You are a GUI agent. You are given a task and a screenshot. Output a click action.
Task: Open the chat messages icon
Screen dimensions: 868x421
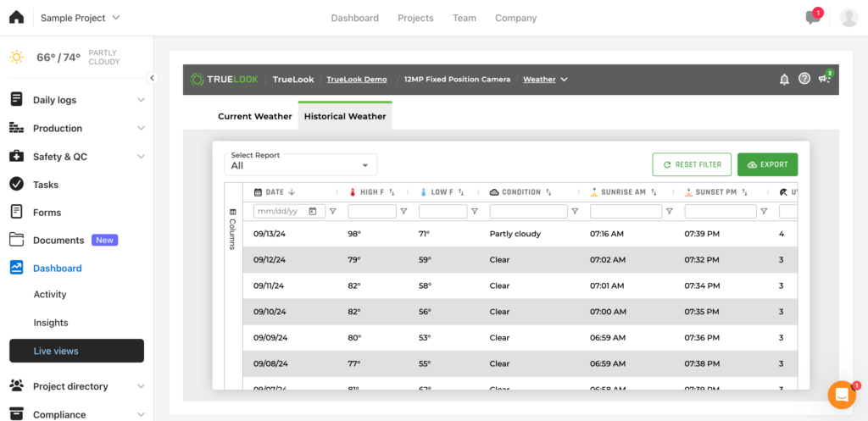tap(813, 18)
